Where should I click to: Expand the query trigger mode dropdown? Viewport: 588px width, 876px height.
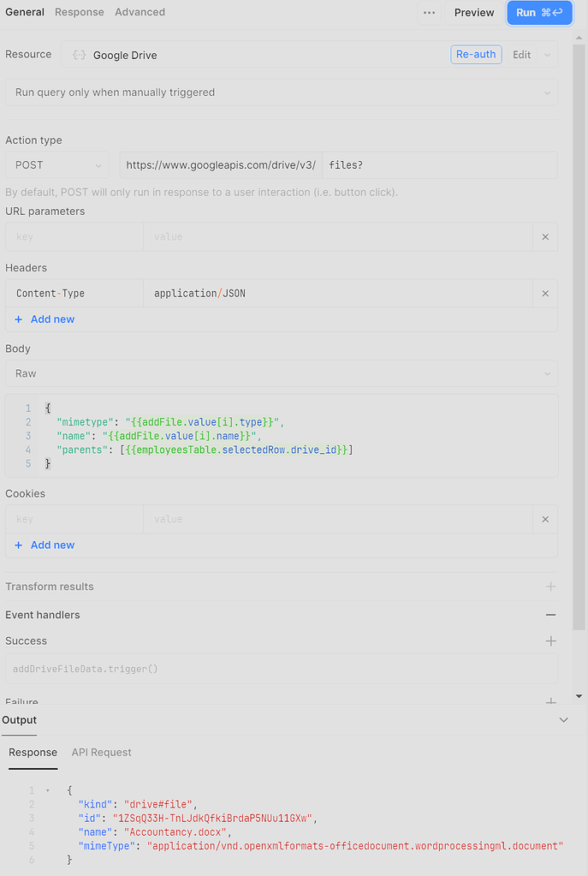pyautogui.click(x=281, y=92)
